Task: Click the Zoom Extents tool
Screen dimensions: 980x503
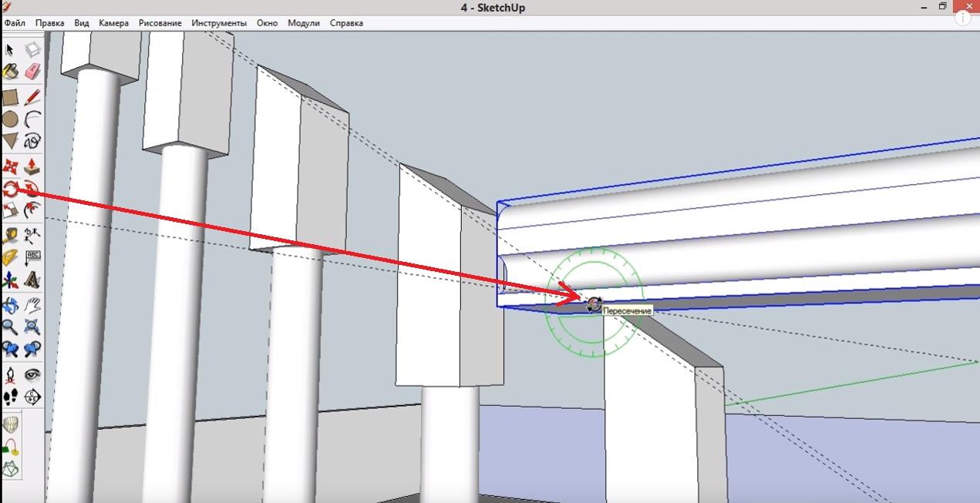Action: click(32, 350)
